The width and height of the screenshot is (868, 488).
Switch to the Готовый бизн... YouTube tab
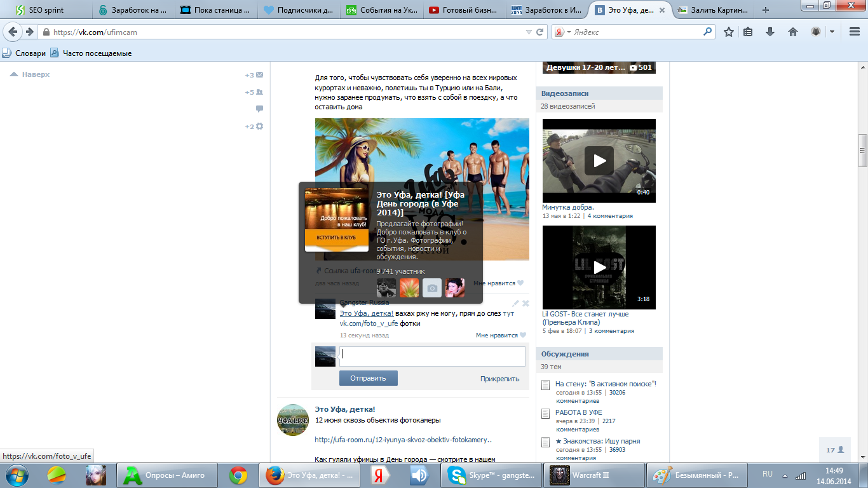click(464, 10)
